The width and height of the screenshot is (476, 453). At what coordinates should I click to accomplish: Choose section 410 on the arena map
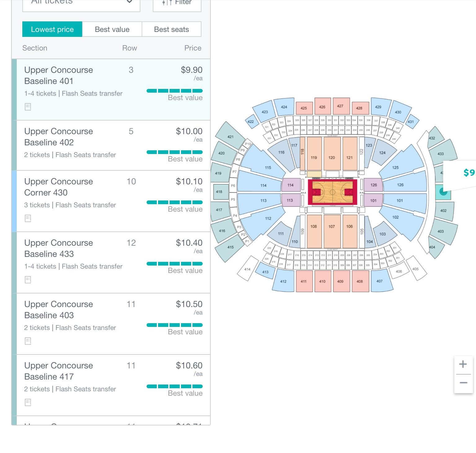pos(322,281)
